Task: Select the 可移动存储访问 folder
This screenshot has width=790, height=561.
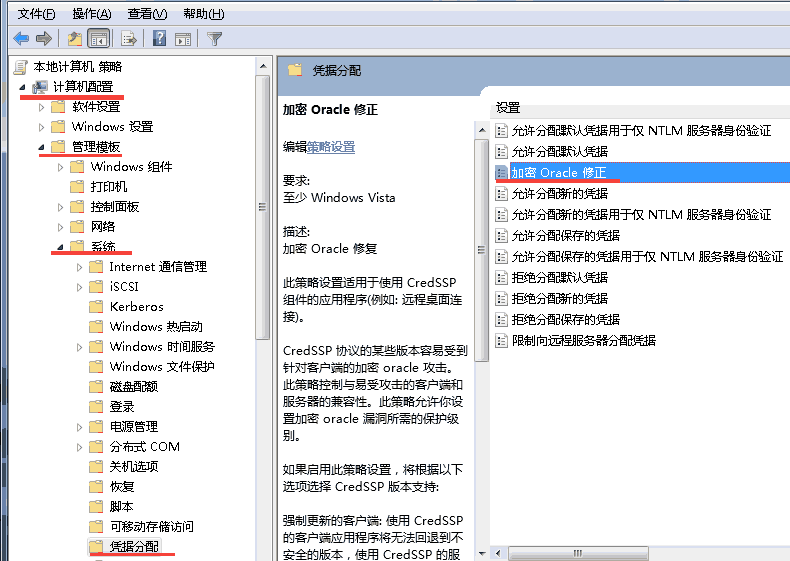Action: 151,527
